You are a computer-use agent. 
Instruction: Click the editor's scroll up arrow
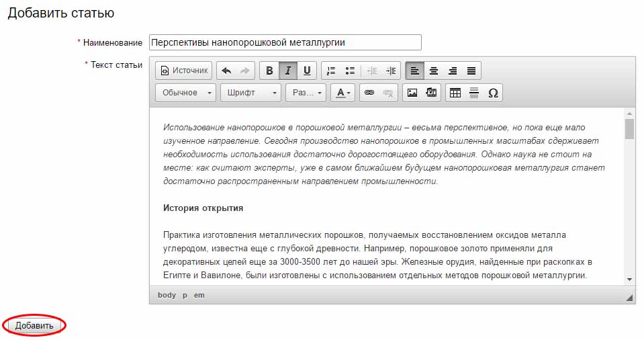coord(629,113)
